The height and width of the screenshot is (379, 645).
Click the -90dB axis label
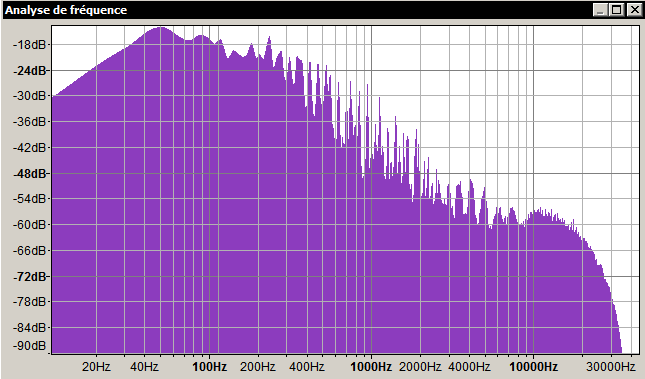[x=30, y=346]
